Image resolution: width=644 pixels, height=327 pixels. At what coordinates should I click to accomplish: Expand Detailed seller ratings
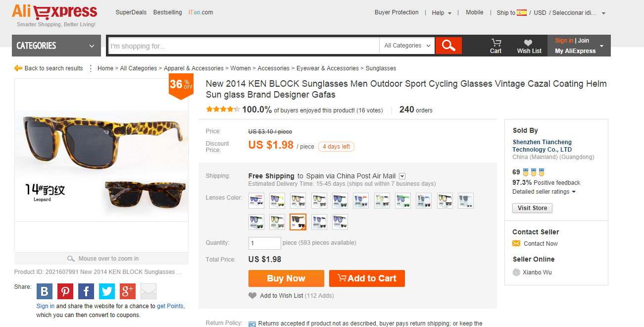tap(544, 192)
